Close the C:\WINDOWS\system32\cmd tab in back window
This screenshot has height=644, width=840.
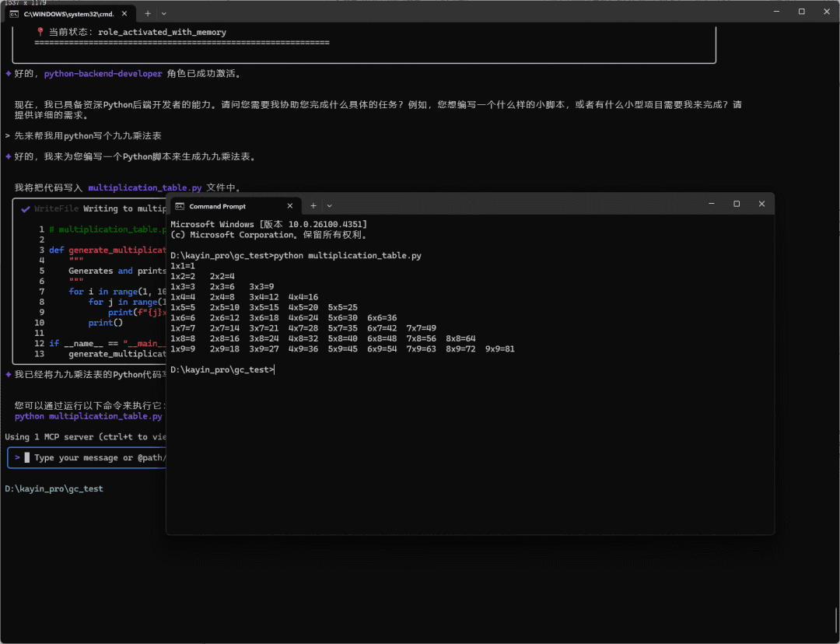pos(124,14)
